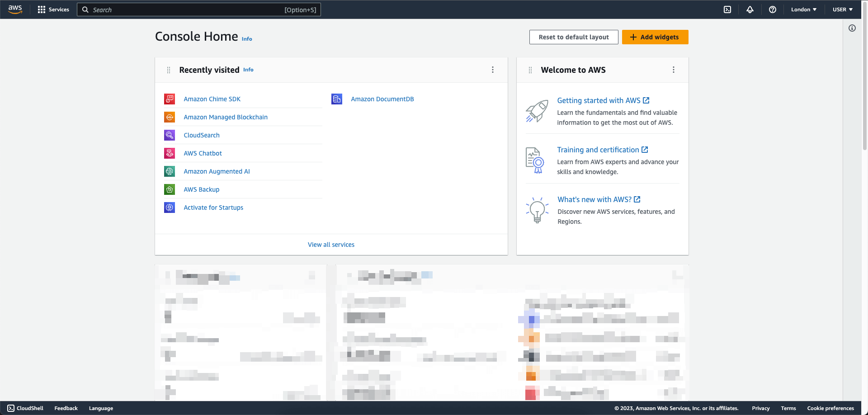Open the Privacy footer link

pyautogui.click(x=761, y=408)
